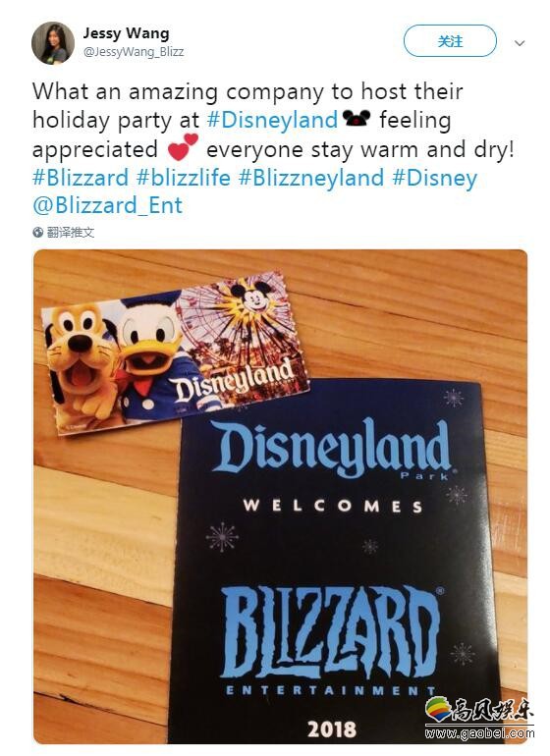This screenshot has width=550, height=756.
Task: Expand the tweet options chevron
Action: [520, 43]
